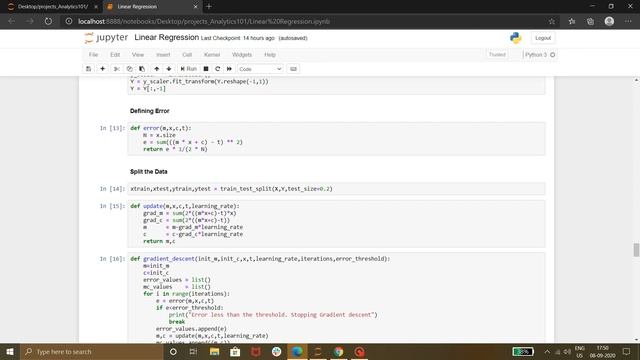
Task: Open browser settings and more menu
Action: (628, 21)
